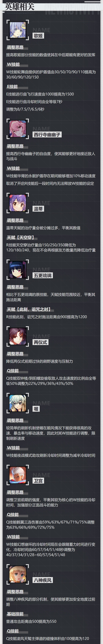Click 两仪式's Q技能 heading
Screen dimensions: 103x644
(x=13, y=371)
